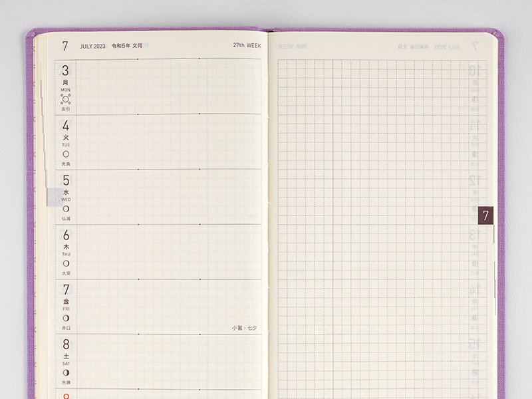The width and height of the screenshot is (532, 399).
Task: Click the 友引 label under Monday
Action: [x=66, y=109]
